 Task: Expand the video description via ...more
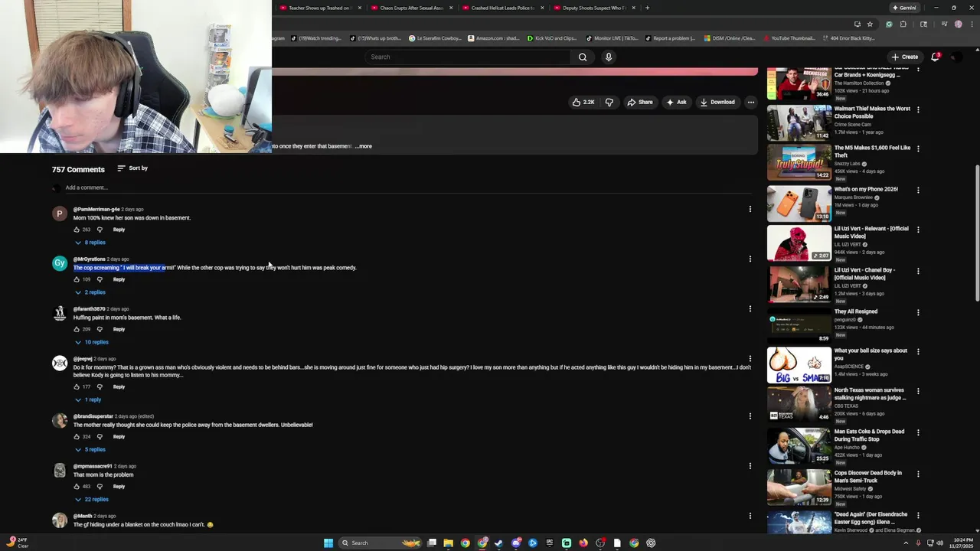pyautogui.click(x=364, y=146)
